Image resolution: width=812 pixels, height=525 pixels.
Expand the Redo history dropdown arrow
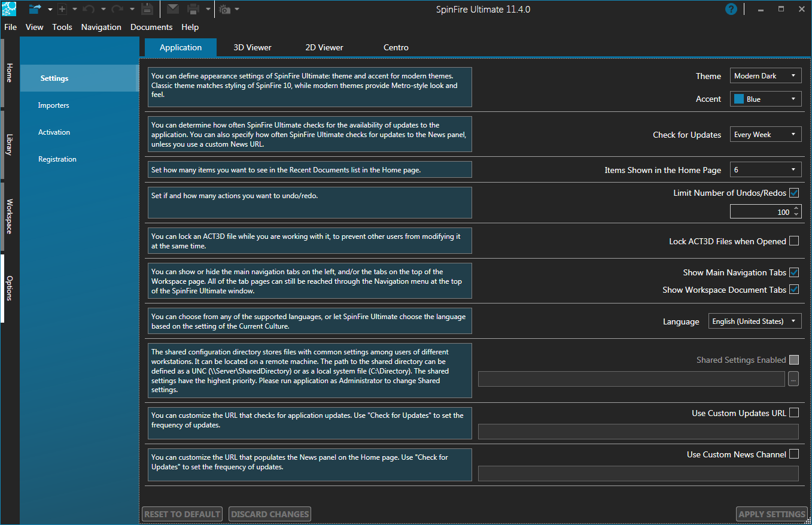pyautogui.click(x=132, y=10)
